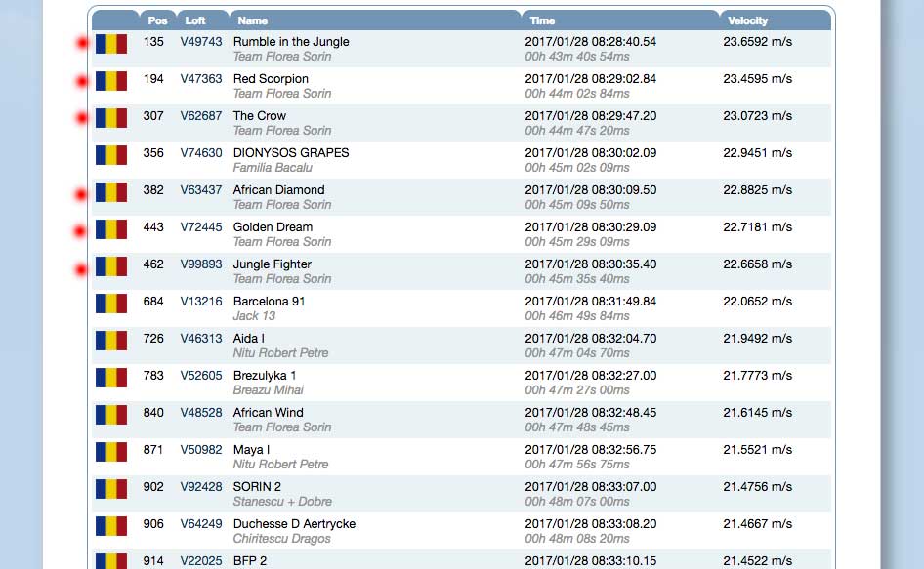Screen dimensions: 924x569
Task: Click the flag icon next to The Crow
Action: 111,118
